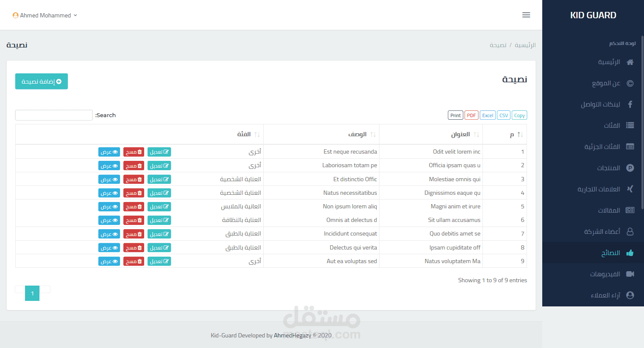This screenshot has width=644, height=348.
Task: Click the Et distinctio Offic description cell
Action: [x=321, y=179]
